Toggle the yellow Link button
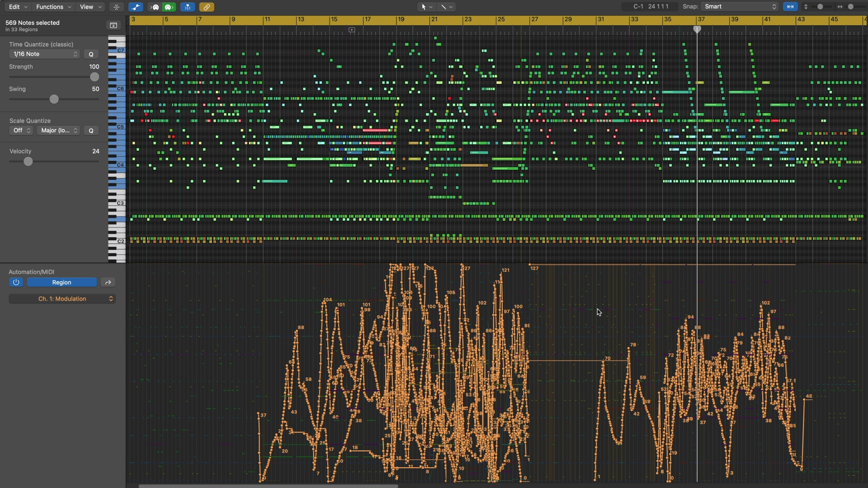 coord(207,7)
